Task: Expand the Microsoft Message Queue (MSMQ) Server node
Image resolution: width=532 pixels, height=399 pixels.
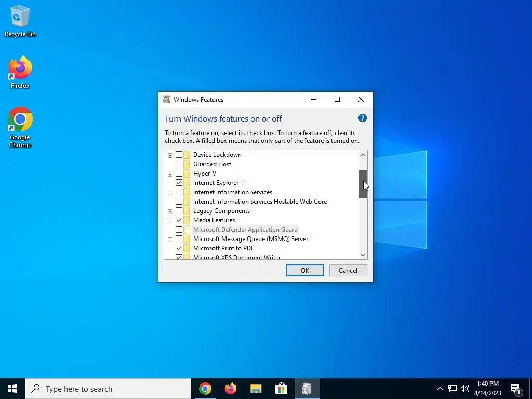Action: pyautogui.click(x=170, y=240)
